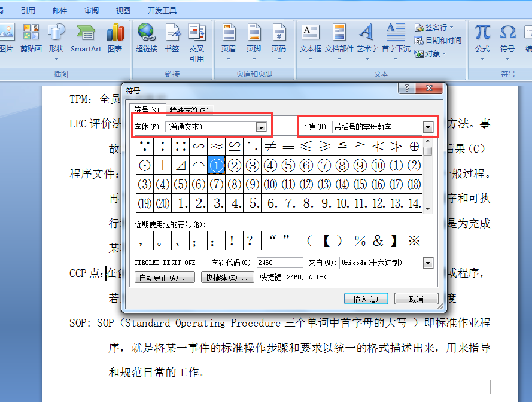Open the 页码 page number menu
The width and height of the screenshot is (532, 402).
pos(279,42)
